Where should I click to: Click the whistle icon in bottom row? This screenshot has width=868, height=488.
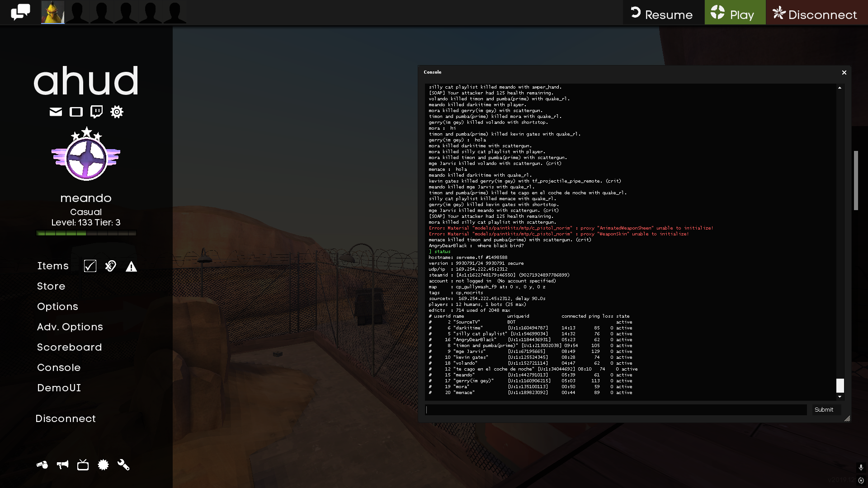pyautogui.click(x=42, y=465)
